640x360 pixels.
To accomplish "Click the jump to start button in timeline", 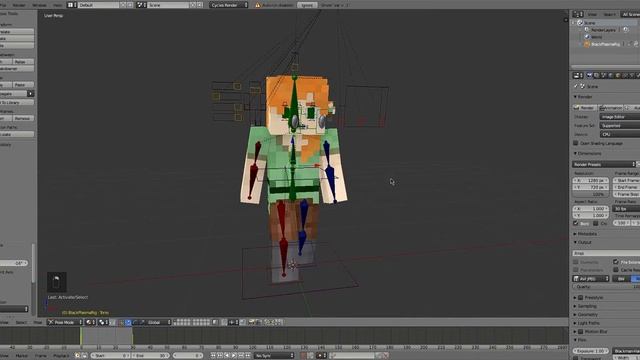I will coord(213,356).
